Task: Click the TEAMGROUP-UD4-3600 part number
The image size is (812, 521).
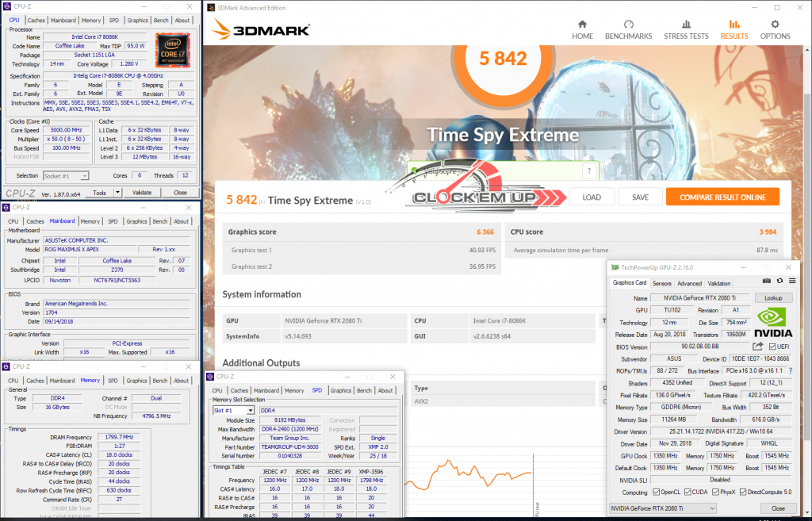Action: (290, 446)
